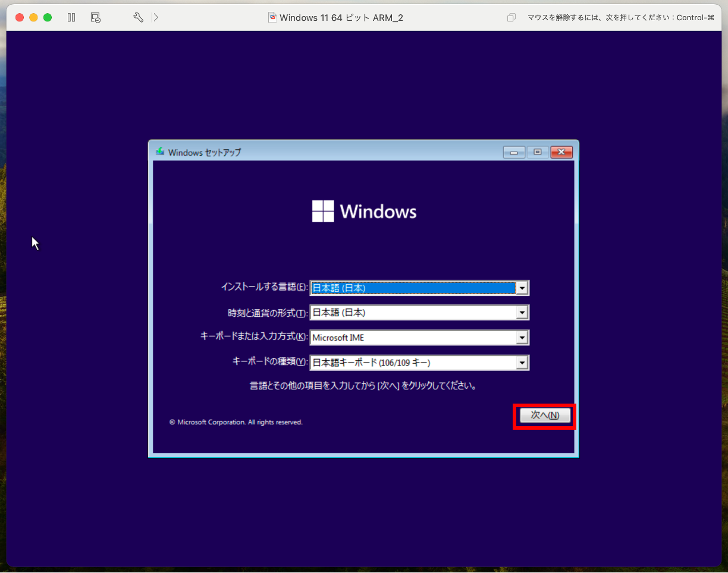The image size is (728, 573).
Task: Click the 日本語キーボード (106/109 キー) value
Action: click(x=371, y=363)
